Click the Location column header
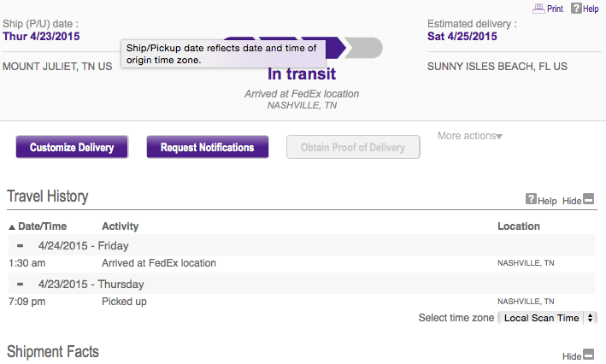606x364 pixels. click(x=519, y=226)
